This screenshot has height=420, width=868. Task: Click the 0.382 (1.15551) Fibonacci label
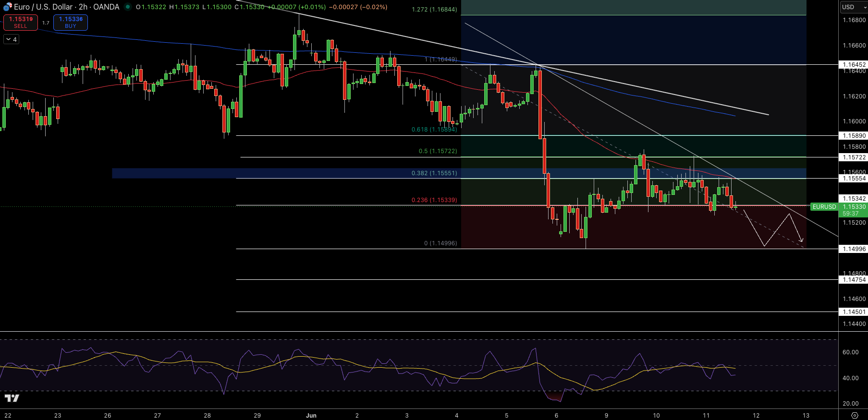434,173
